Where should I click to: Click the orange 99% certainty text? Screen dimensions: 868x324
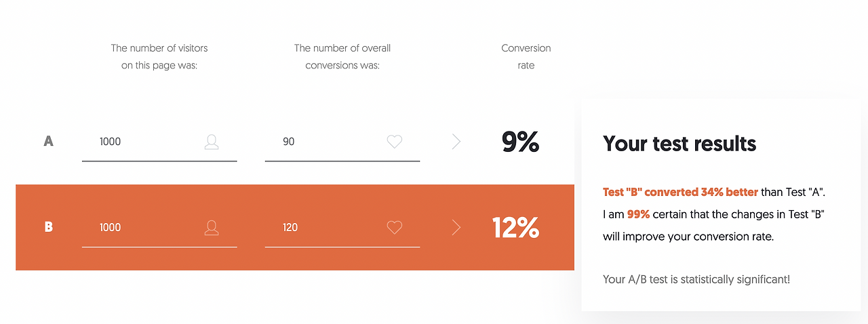pyautogui.click(x=638, y=214)
